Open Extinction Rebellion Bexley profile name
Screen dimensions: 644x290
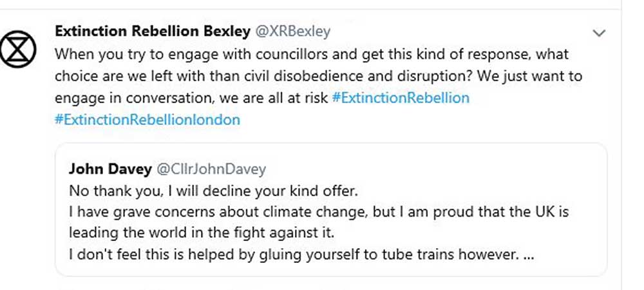click(152, 32)
